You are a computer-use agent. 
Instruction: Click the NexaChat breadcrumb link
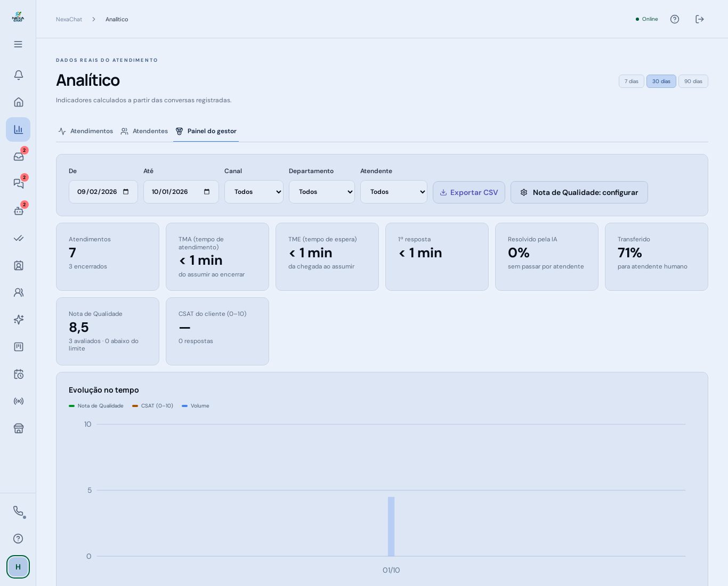point(69,19)
